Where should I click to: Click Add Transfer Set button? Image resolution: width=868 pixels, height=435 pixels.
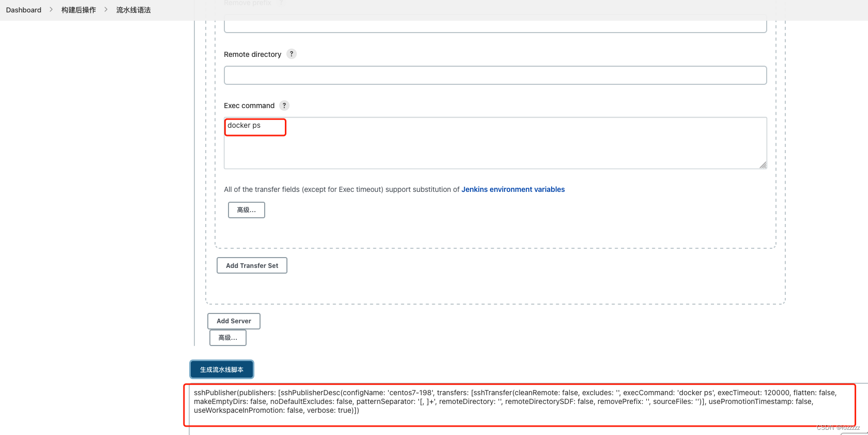coord(252,265)
